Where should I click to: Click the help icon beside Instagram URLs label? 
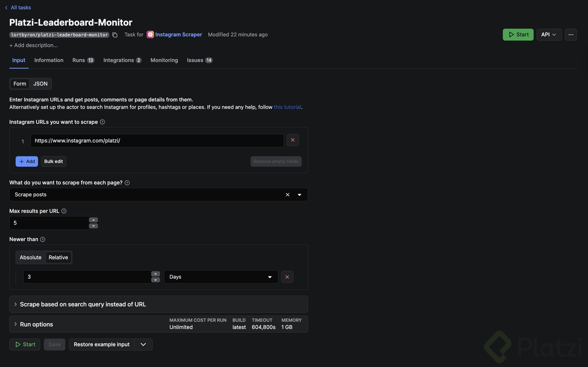pos(102,122)
